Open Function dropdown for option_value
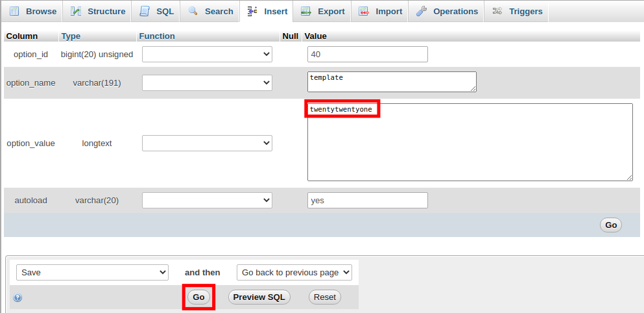 pos(207,143)
